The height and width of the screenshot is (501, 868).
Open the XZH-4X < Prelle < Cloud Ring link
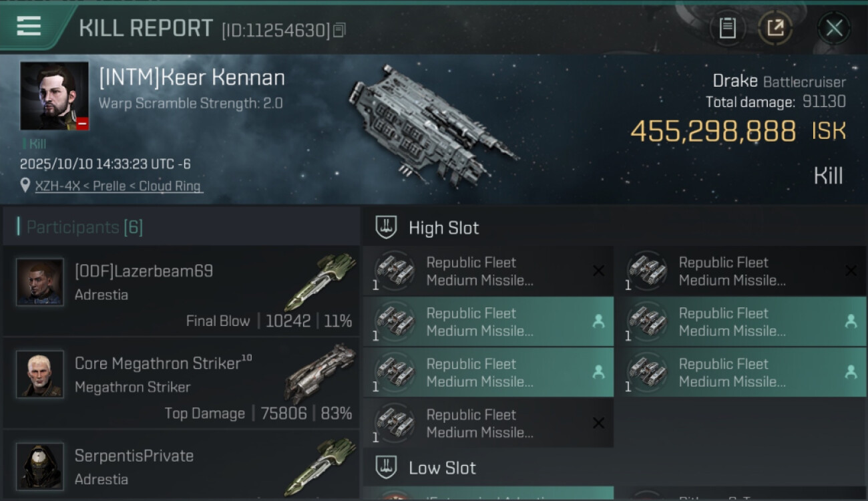(x=118, y=186)
